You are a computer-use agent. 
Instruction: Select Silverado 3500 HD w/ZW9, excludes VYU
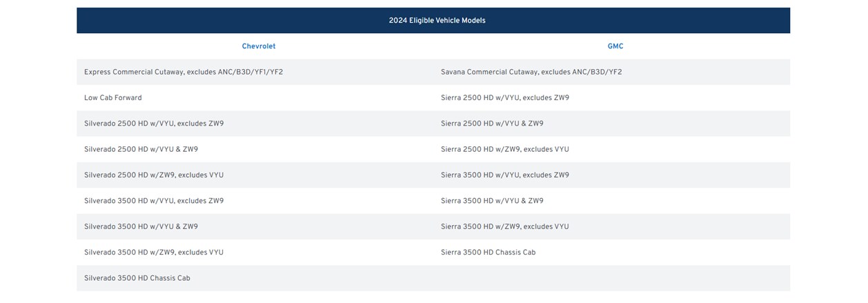(154, 253)
